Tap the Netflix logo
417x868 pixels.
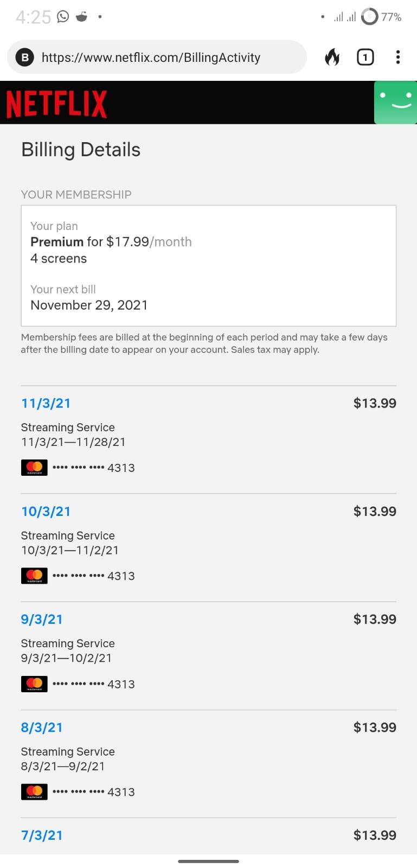(56, 104)
